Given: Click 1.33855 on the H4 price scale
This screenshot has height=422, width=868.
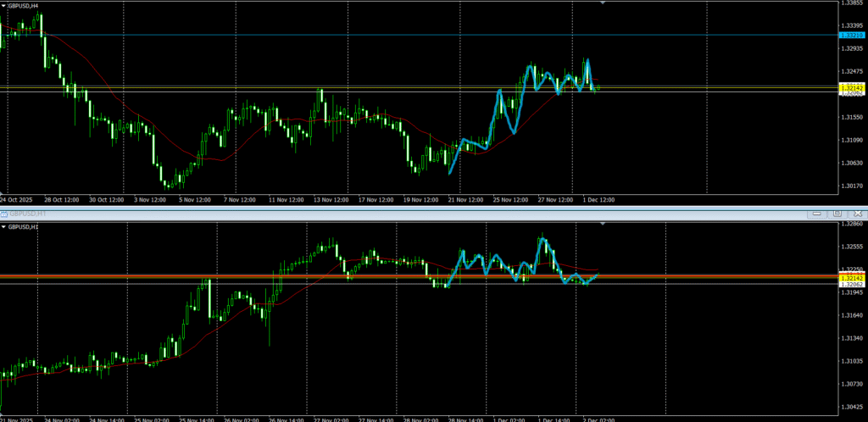Looking at the screenshot, I should pos(850,4).
